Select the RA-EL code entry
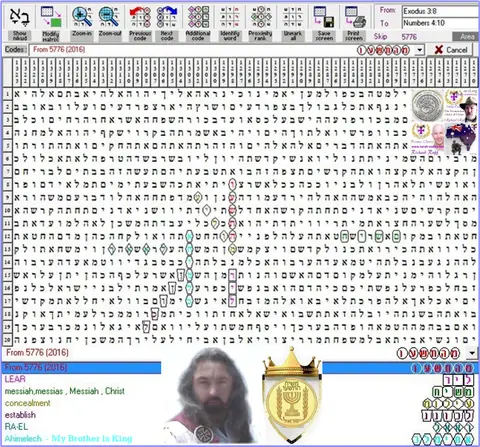Image resolution: width=480 pixels, height=447 pixels. 16,427
